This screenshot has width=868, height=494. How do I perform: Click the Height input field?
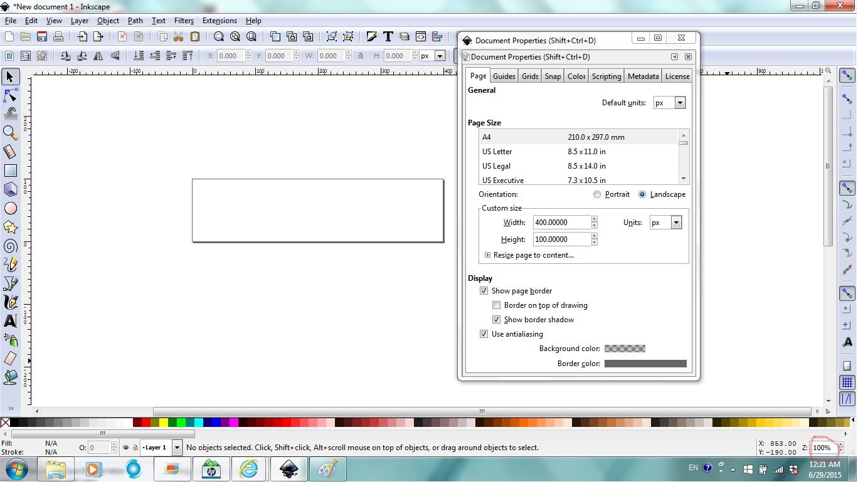(x=561, y=239)
